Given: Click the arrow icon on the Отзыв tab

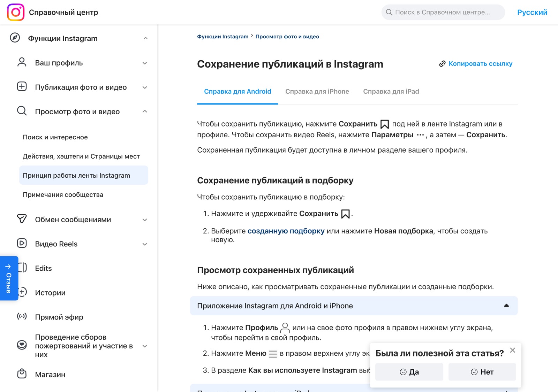Looking at the screenshot, I should [8, 267].
